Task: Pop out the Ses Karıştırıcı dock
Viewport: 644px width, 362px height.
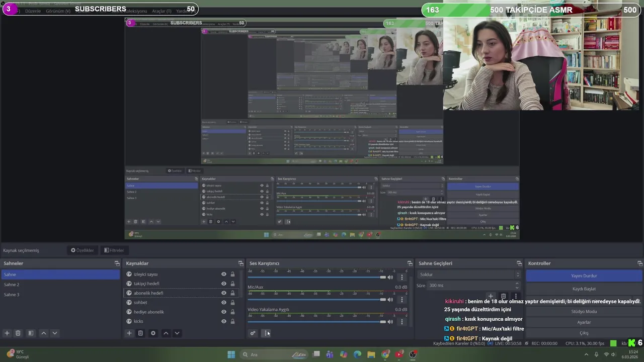Action: point(410,263)
